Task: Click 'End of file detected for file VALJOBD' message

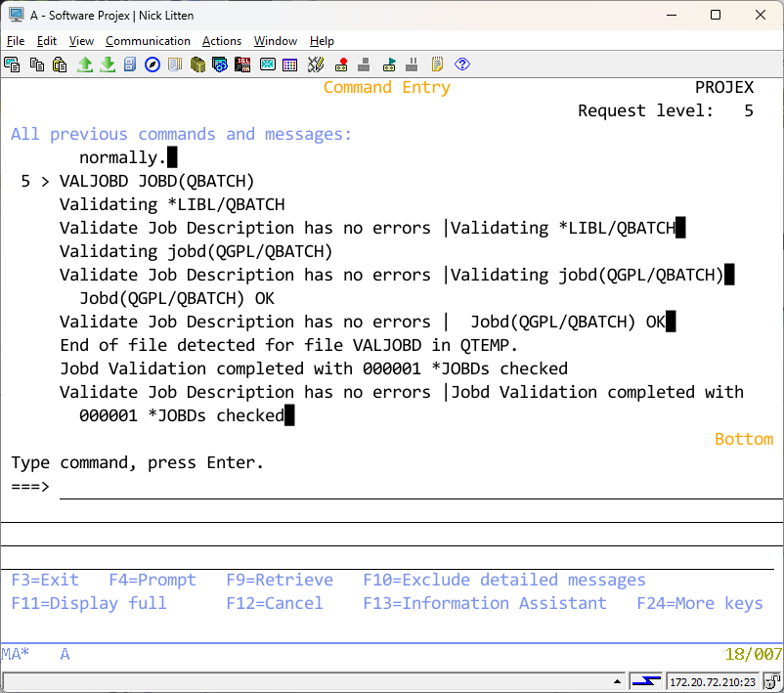Action: 288,345
